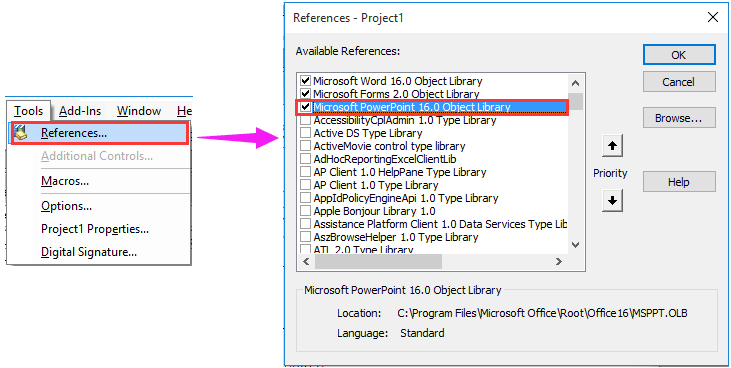The image size is (731, 368).
Task: Click the References book icon
Action: point(21,133)
